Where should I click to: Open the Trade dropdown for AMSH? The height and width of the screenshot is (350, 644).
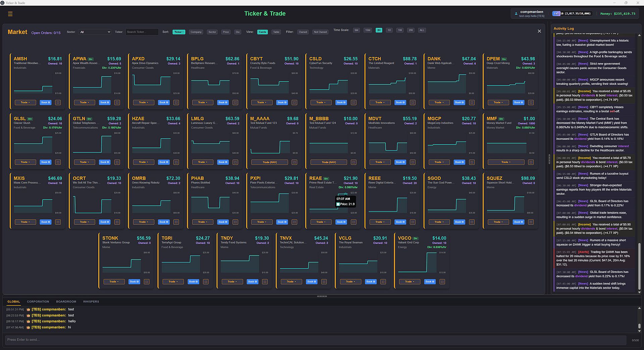[x=25, y=103]
